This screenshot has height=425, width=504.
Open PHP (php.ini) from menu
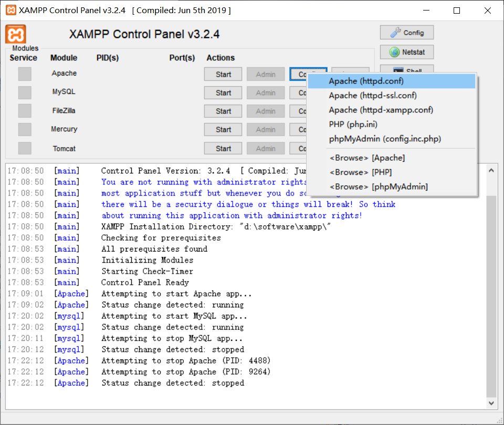(x=392, y=124)
